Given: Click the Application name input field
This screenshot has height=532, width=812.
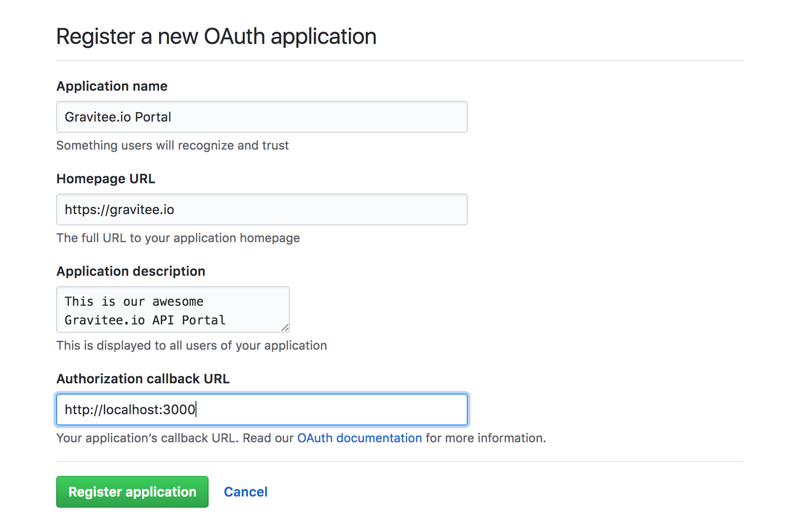Looking at the screenshot, I should pos(261,117).
